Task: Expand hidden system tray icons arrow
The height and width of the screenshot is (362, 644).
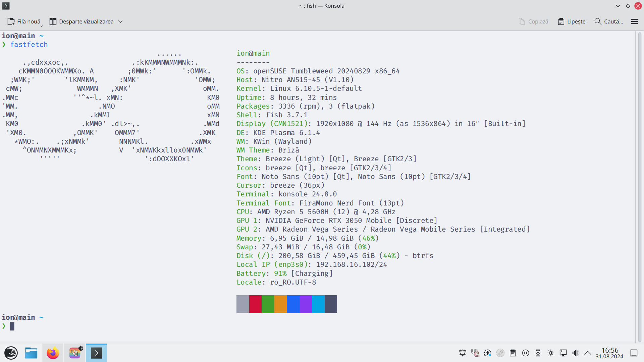Action: click(588, 353)
